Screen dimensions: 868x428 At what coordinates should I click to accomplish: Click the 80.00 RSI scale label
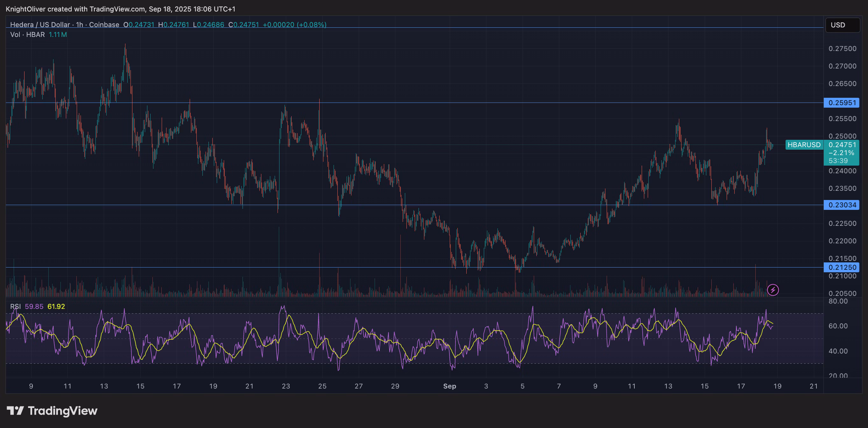[838, 301]
